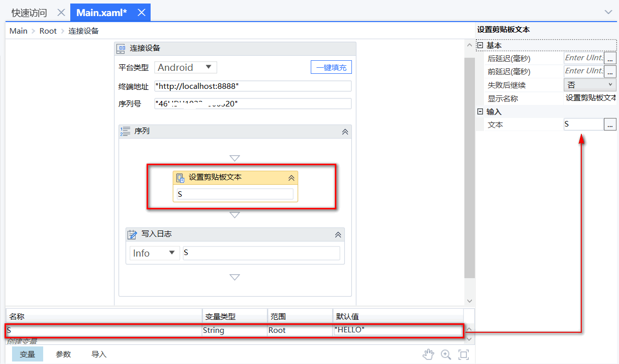Image resolution: width=619 pixels, height=364 pixels.
Task: Click the 序列 sequence icon
Action: click(x=126, y=132)
